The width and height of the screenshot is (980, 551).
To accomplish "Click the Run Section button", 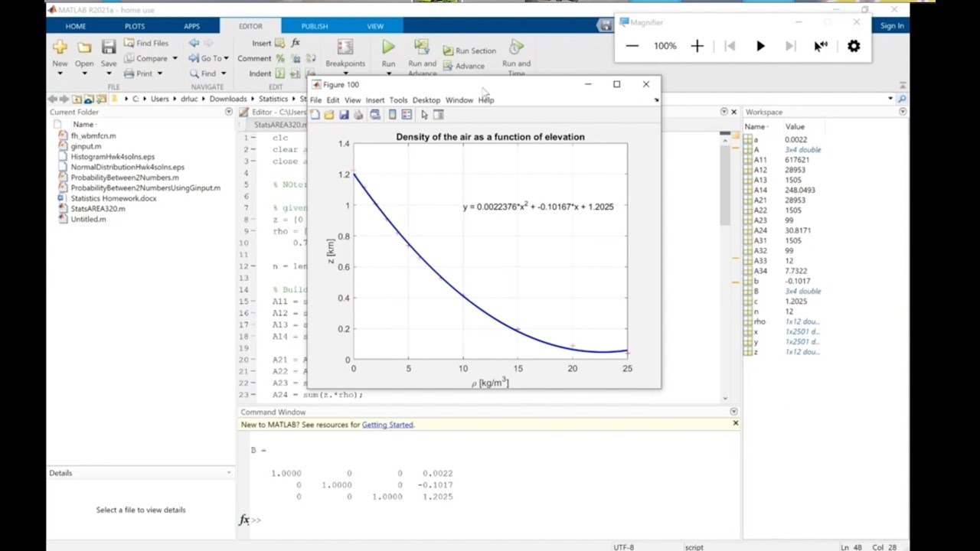I will pos(469,51).
